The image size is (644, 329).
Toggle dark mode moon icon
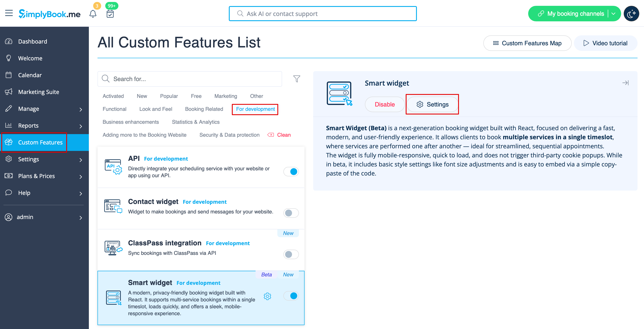(631, 14)
